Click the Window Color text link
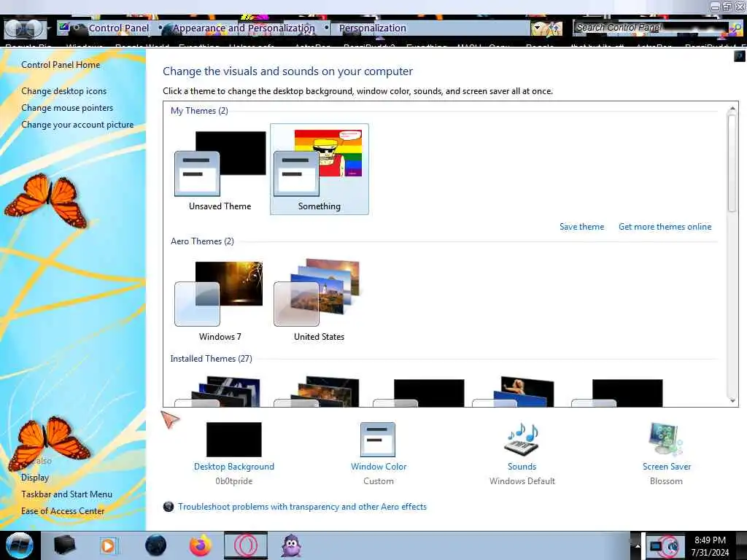This screenshot has width=747, height=560. (x=379, y=467)
